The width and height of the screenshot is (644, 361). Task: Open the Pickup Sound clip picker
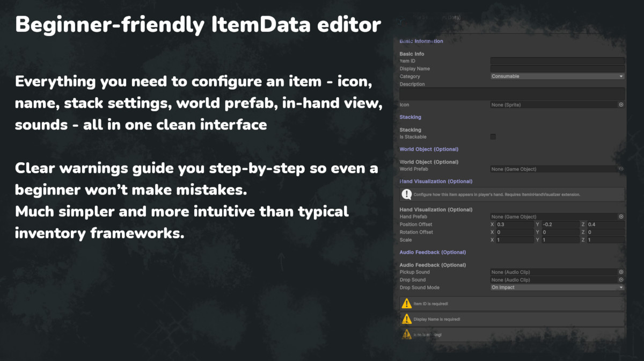620,272
